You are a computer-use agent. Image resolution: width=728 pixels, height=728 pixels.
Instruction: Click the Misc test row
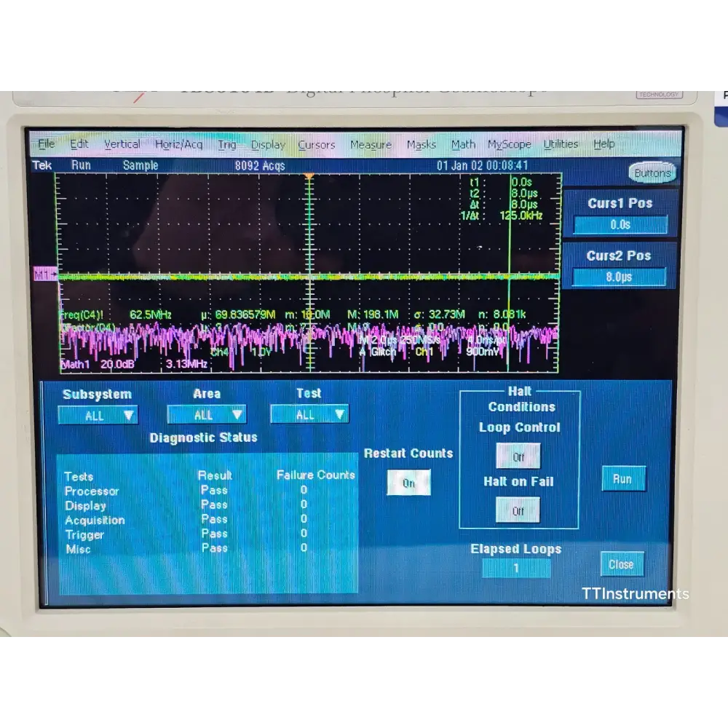pos(186,548)
